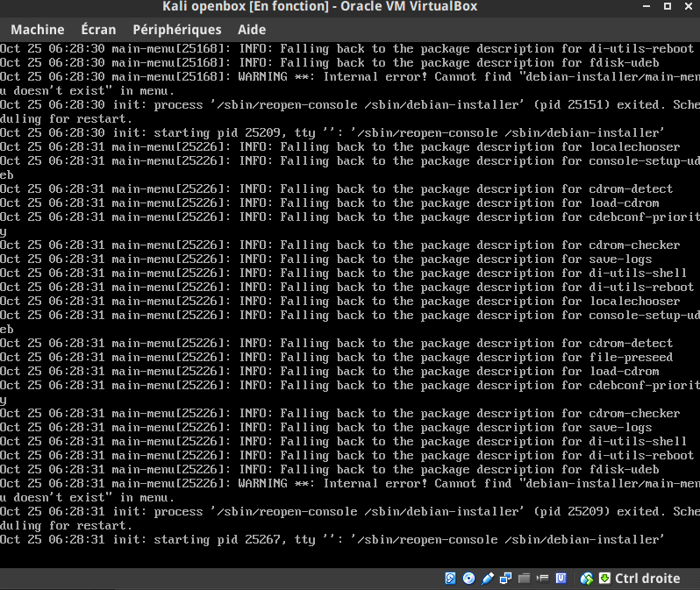Close the Kali openbox VM window
The height and width of the screenshot is (590, 700).
pyautogui.click(x=689, y=7)
